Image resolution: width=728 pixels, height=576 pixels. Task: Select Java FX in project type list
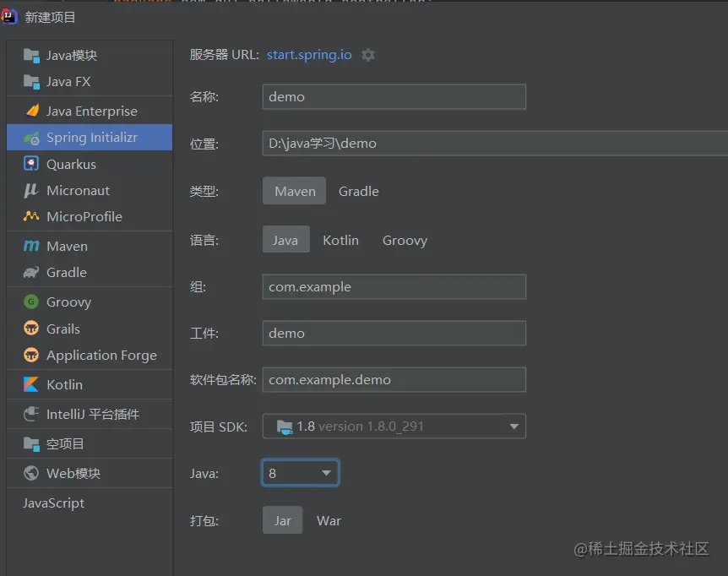pyautogui.click(x=90, y=82)
